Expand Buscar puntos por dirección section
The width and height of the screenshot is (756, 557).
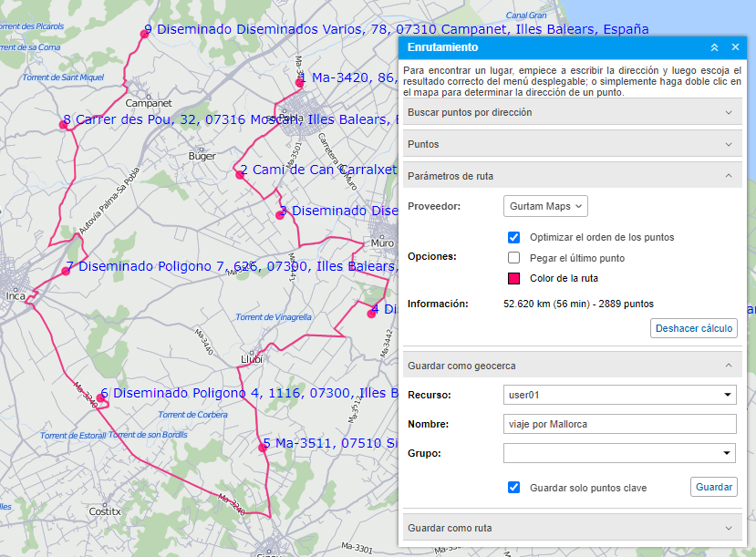[x=573, y=112]
